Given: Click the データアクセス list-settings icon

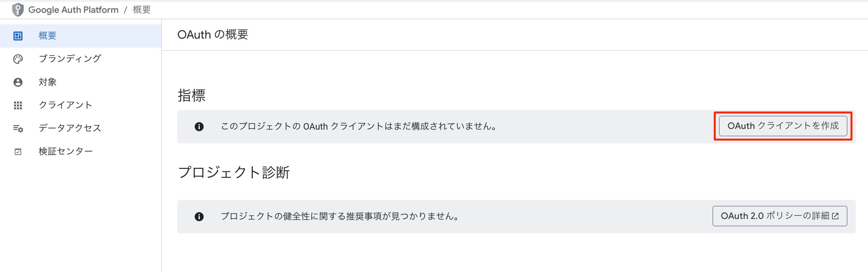Looking at the screenshot, I should [x=18, y=128].
